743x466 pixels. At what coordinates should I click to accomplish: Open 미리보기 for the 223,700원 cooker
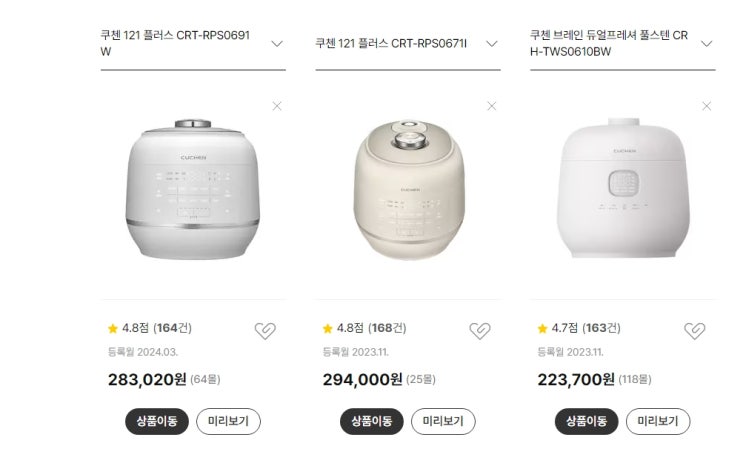click(x=658, y=421)
